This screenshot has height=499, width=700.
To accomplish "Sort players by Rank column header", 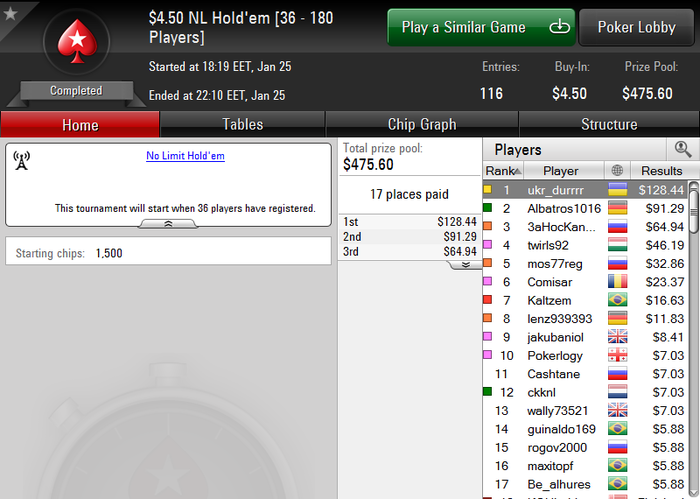I will pyautogui.click(x=503, y=170).
